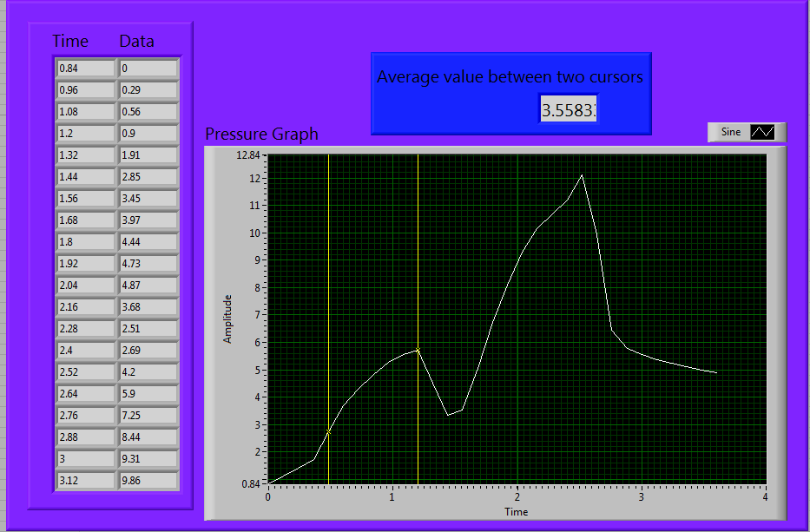Image resolution: width=810 pixels, height=532 pixels.
Task: Click the Data cell 3.45
Action: (x=148, y=199)
